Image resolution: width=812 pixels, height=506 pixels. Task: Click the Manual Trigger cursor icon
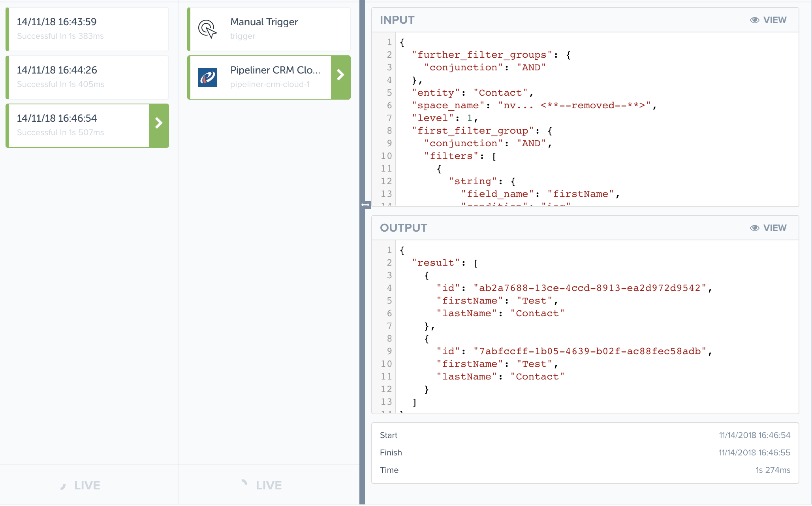(207, 29)
